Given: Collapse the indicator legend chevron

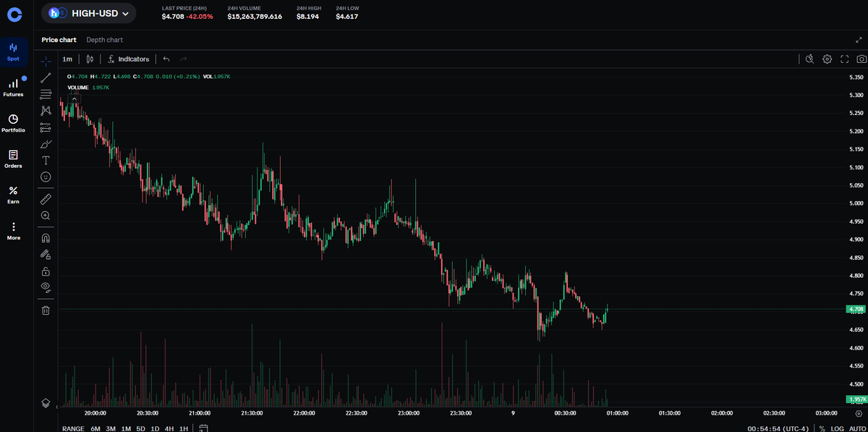Looking at the screenshot, I should 74,98.
